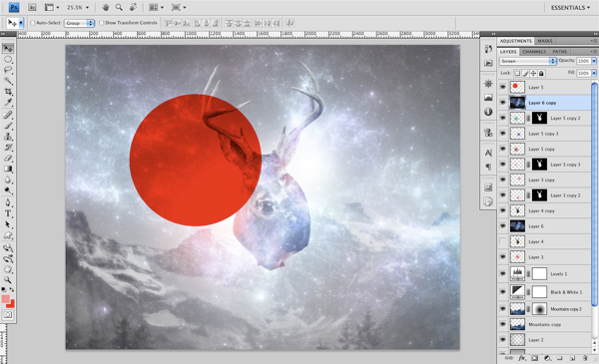Open the Arrange Documents dropdown

(x=156, y=7)
